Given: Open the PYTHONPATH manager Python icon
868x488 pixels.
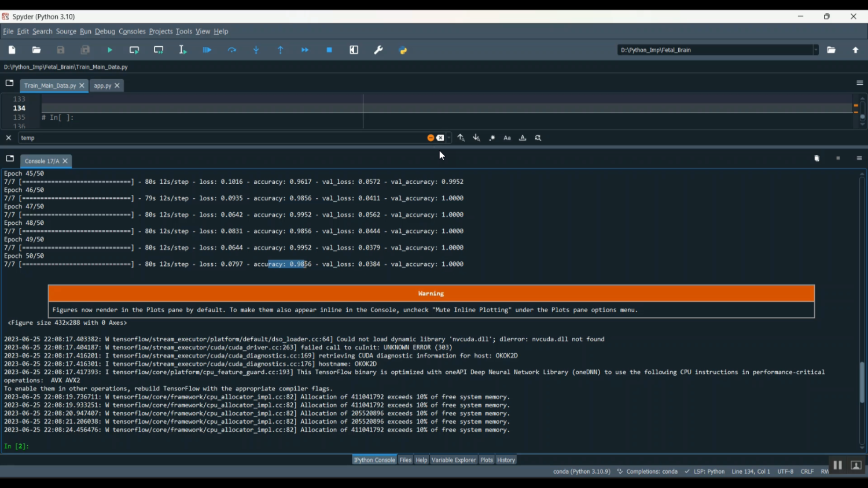Looking at the screenshot, I should point(403,50).
